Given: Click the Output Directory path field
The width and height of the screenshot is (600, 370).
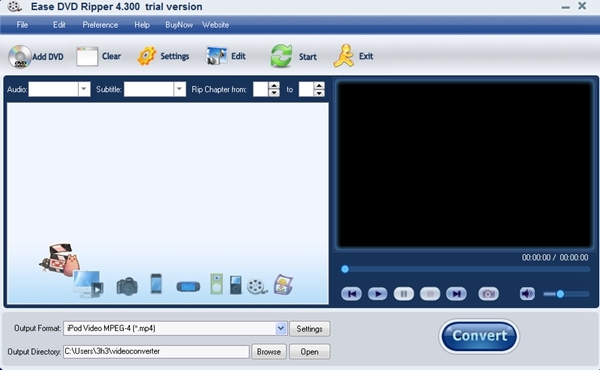Looking at the screenshot, I should click(156, 351).
